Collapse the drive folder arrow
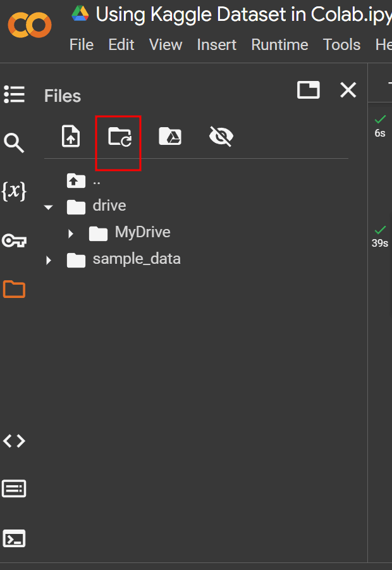The image size is (392, 570). [48, 208]
